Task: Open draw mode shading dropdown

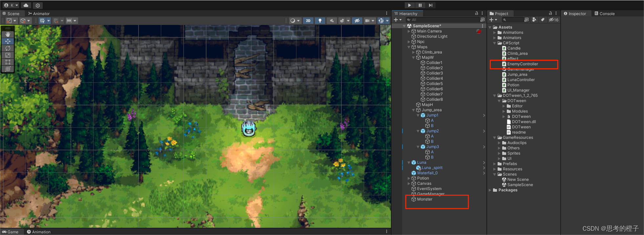Action: [295, 21]
